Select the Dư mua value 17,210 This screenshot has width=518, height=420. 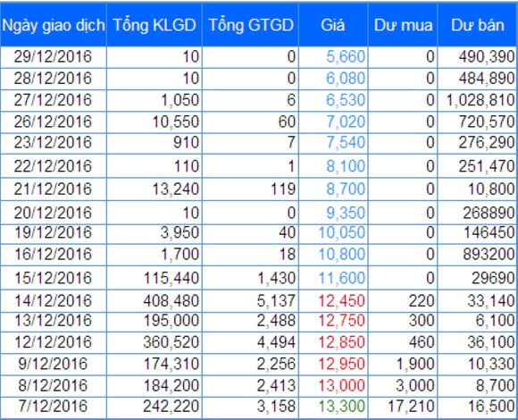411,406
